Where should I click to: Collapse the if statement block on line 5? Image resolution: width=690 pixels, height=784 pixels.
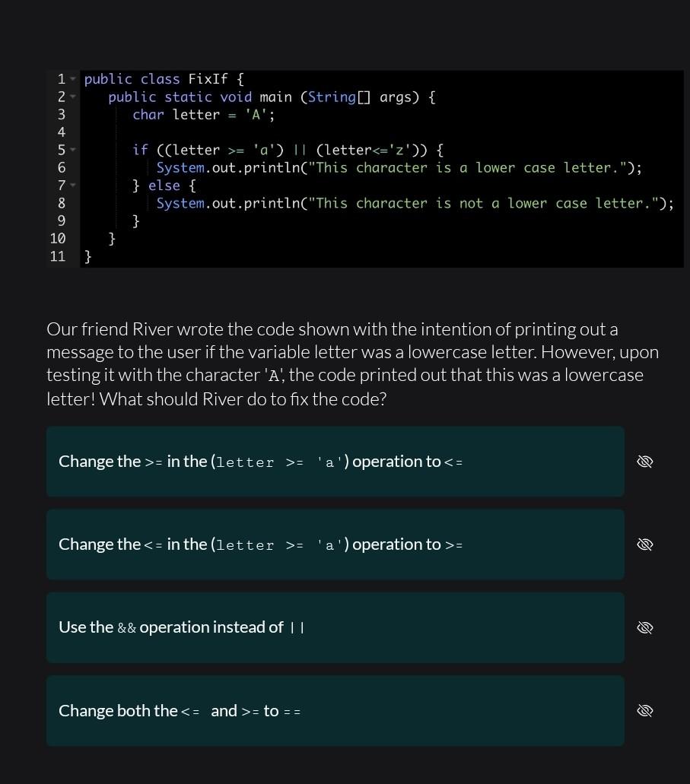pos(72,150)
